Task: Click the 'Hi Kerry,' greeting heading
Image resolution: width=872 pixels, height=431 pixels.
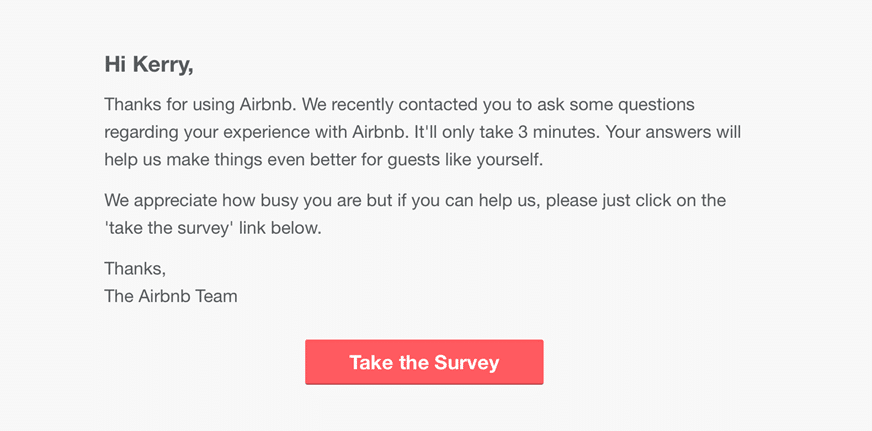Action: coord(148,65)
